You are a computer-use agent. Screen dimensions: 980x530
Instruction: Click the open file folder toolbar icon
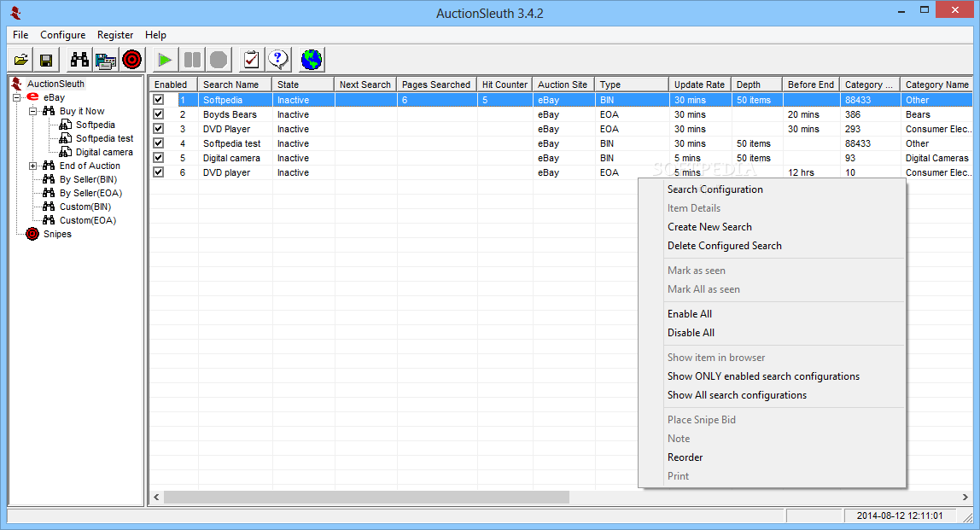click(x=21, y=60)
